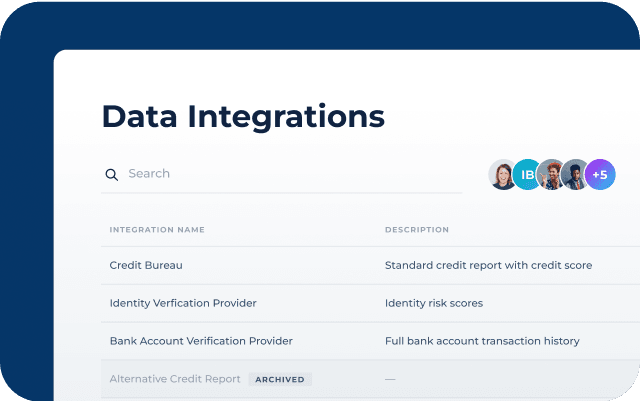Click the curly-haired person's avatar

551,174
